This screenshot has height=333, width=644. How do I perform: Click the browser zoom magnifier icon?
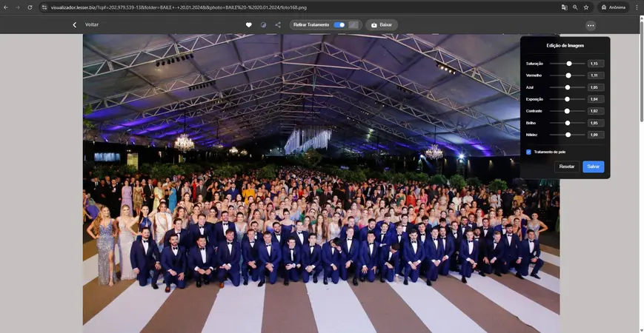click(x=575, y=7)
